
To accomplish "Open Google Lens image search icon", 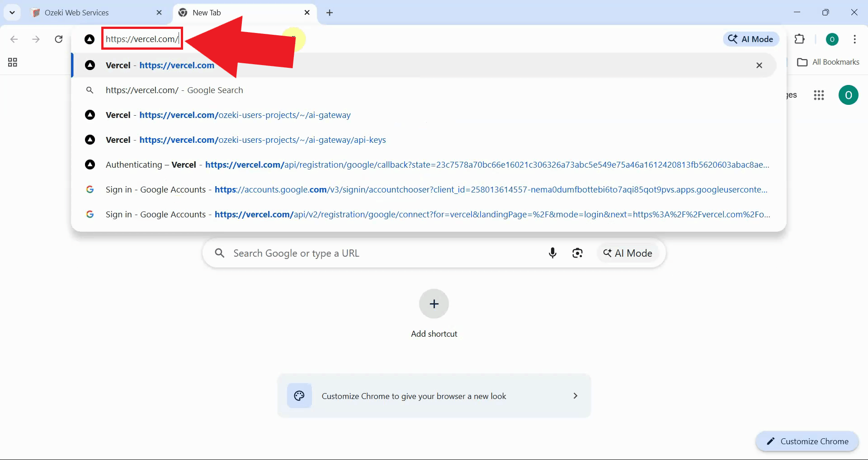I will click(577, 253).
